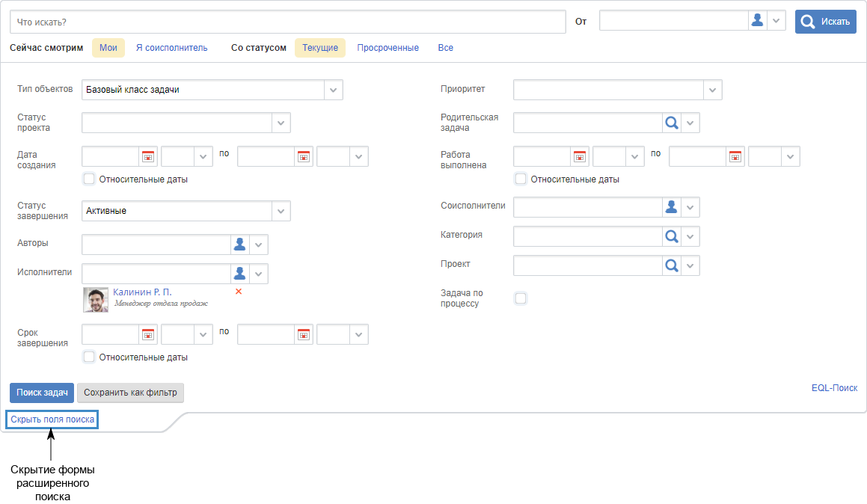The image size is (867, 504).
Task: Click user picker icon in Исполнители field
Action: click(239, 274)
